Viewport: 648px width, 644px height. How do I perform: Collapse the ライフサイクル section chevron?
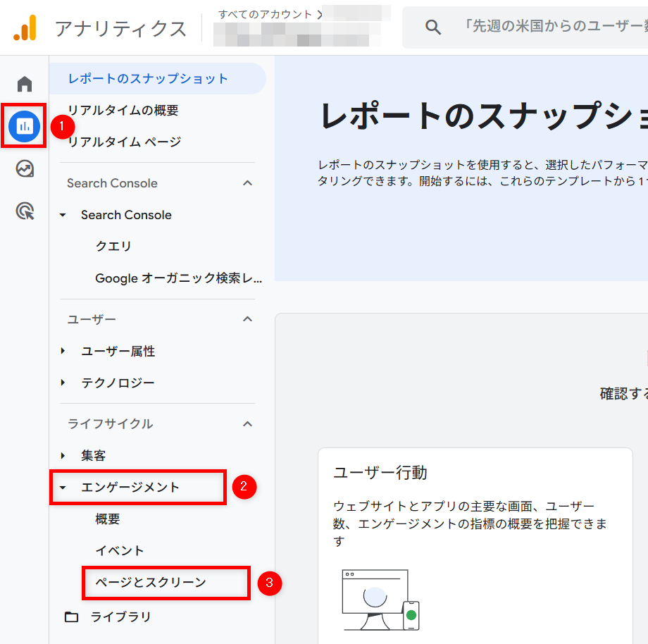[x=247, y=423]
